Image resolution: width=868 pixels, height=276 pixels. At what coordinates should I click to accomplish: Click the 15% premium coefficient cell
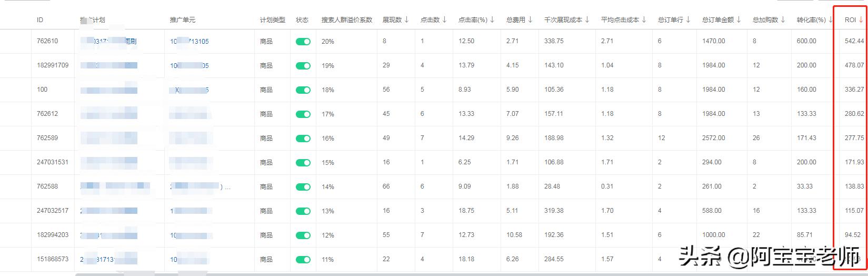click(328, 162)
